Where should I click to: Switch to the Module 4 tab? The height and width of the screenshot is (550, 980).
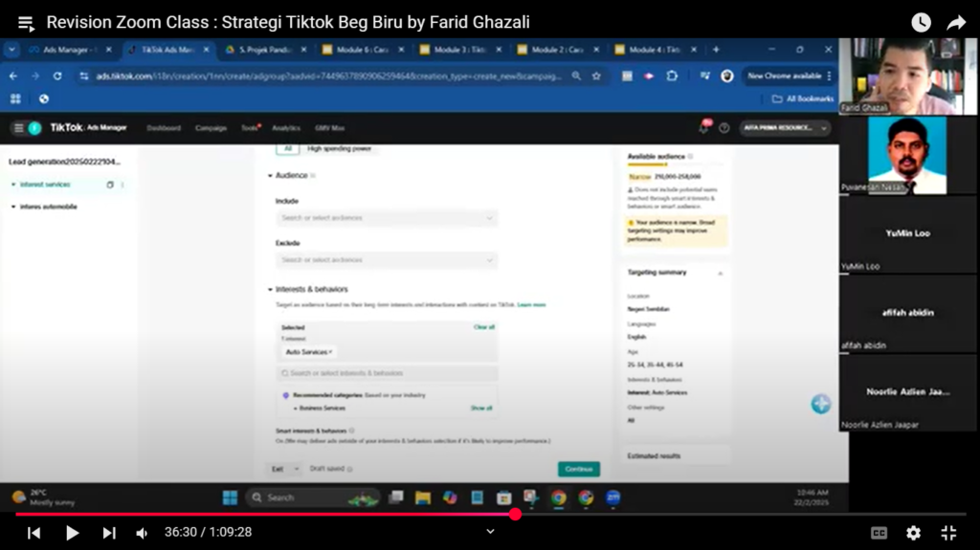(x=656, y=50)
